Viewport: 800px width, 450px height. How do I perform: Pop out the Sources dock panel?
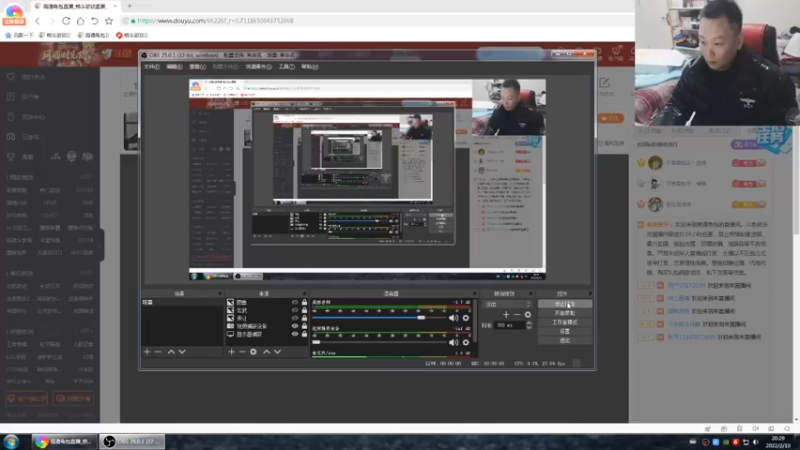click(305, 293)
